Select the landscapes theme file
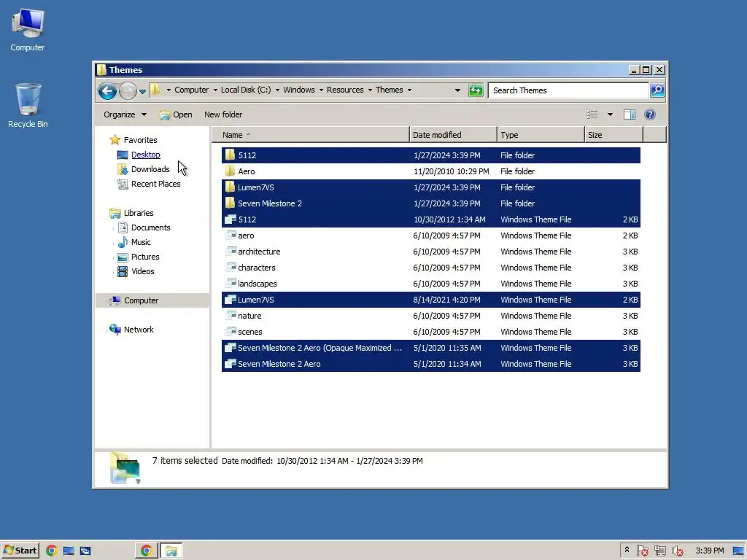This screenshot has height=560, width=747. pyautogui.click(x=430, y=284)
